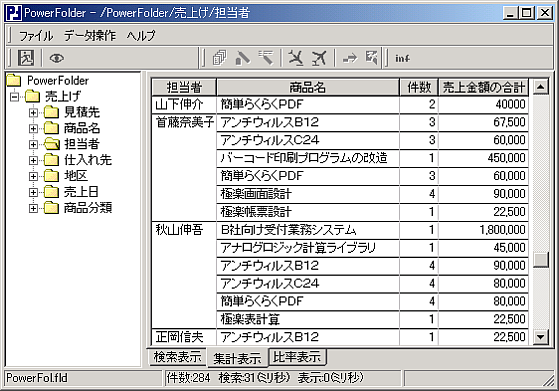Viewport: 559px width, 391px height.
Task: Click the バーコード印刷プログラムの改造 cell
Action: 308,158
